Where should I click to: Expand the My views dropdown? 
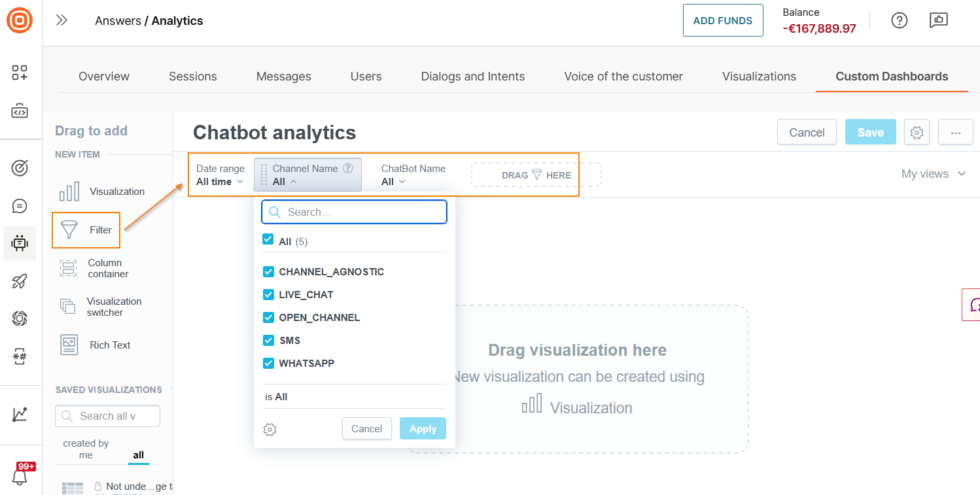tap(934, 174)
